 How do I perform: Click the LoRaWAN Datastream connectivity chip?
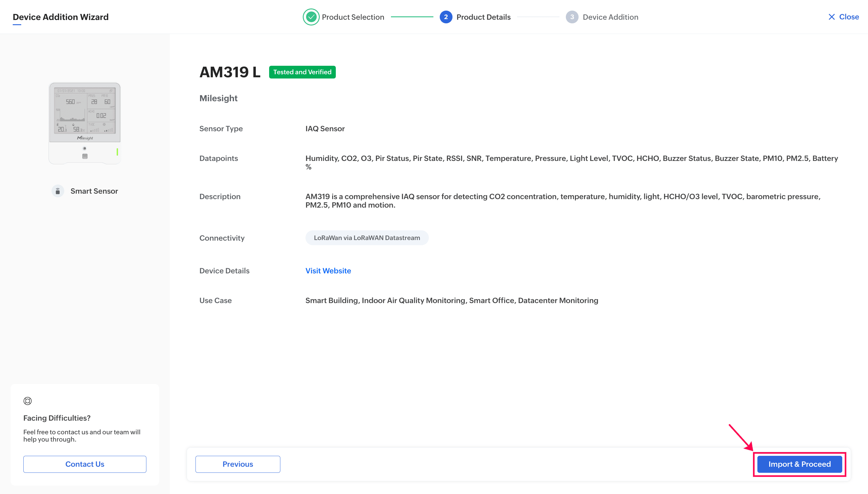click(366, 238)
